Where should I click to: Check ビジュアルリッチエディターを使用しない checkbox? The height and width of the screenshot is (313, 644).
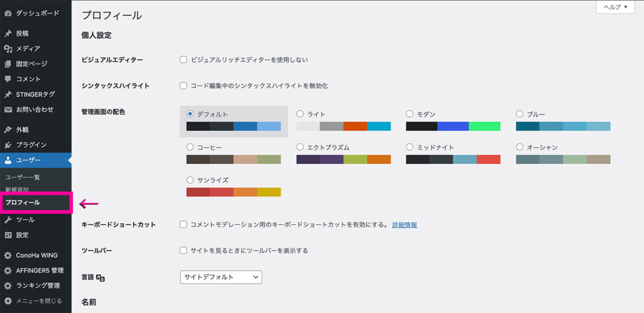[184, 60]
